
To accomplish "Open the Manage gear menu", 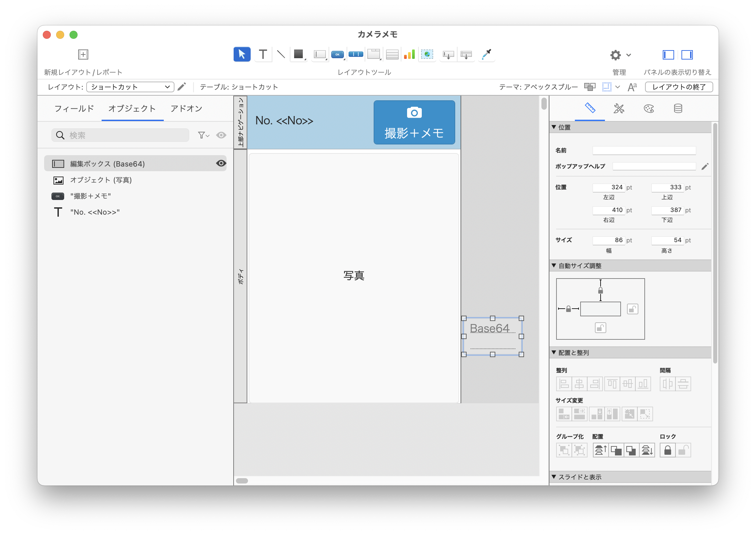I will (x=620, y=55).
